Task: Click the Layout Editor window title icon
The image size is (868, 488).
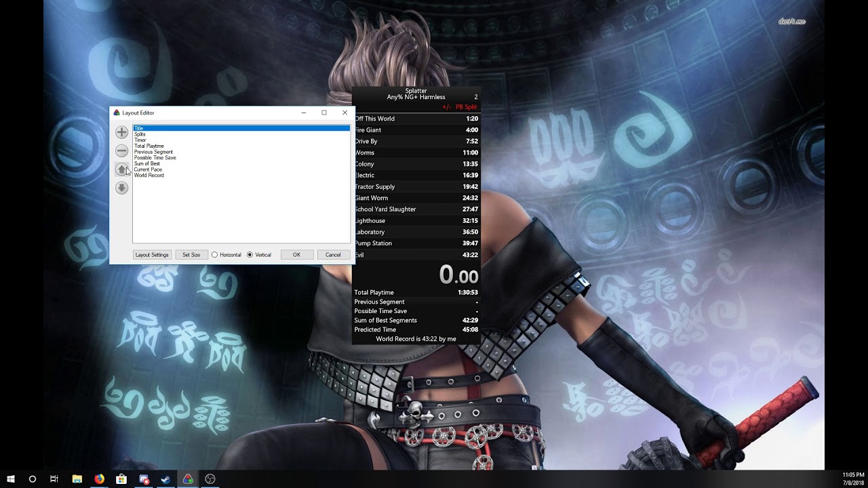Action: click(117, 113)
